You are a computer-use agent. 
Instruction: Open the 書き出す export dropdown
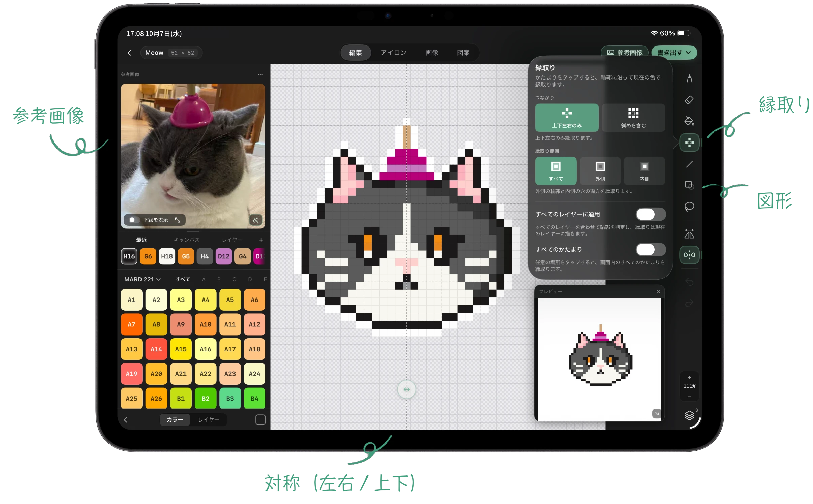click(674, 53)
